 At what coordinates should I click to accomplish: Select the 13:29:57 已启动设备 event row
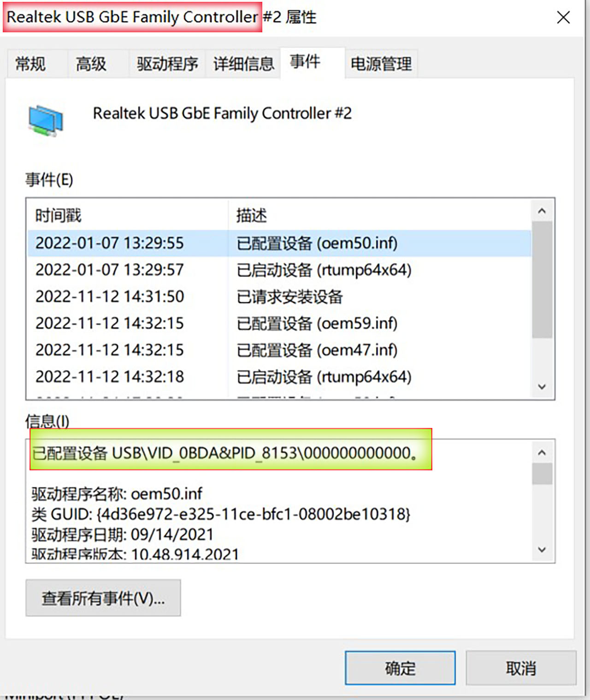[x=279, y=270]
